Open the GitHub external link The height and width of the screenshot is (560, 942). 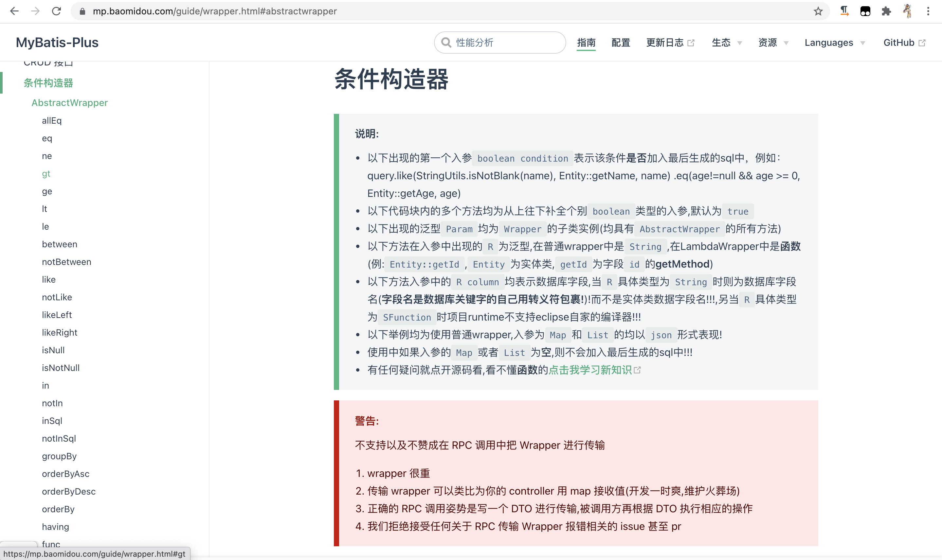(900, 42)
